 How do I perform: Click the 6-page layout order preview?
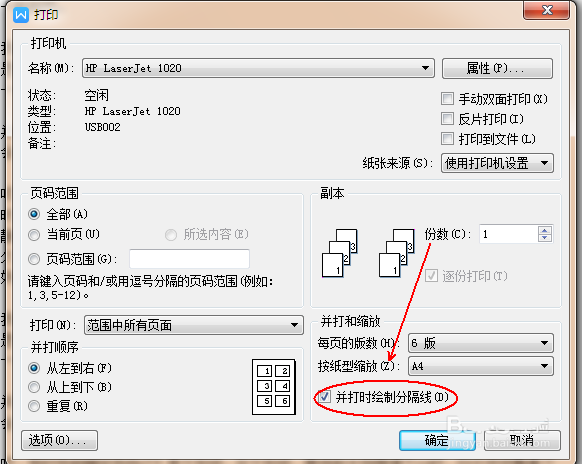pos(274,386)
